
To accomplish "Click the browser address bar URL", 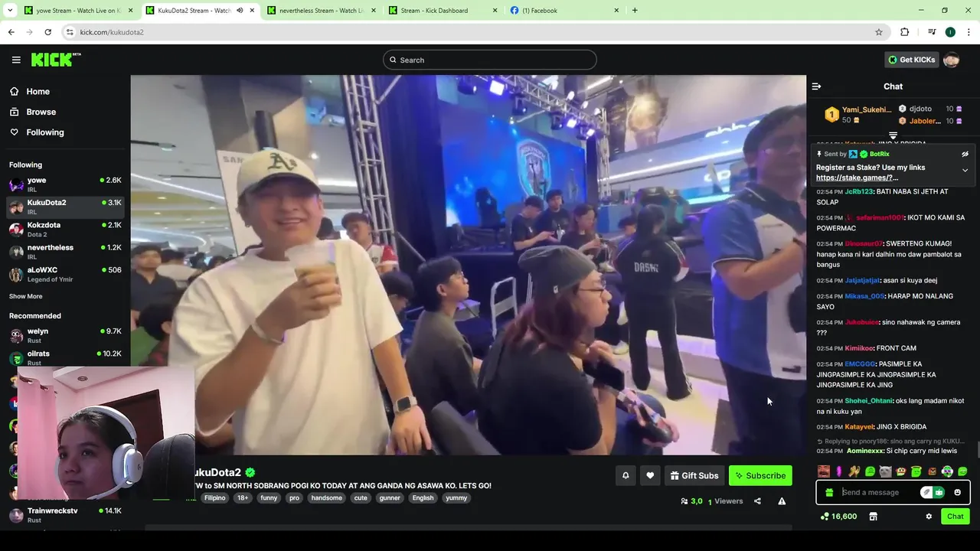I will 112,32.
